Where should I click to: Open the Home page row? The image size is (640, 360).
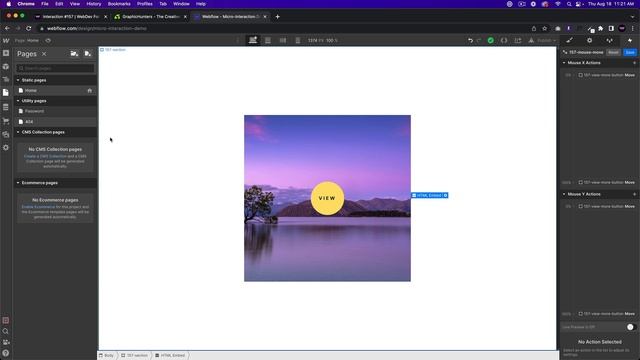click(x=56, y=91)
